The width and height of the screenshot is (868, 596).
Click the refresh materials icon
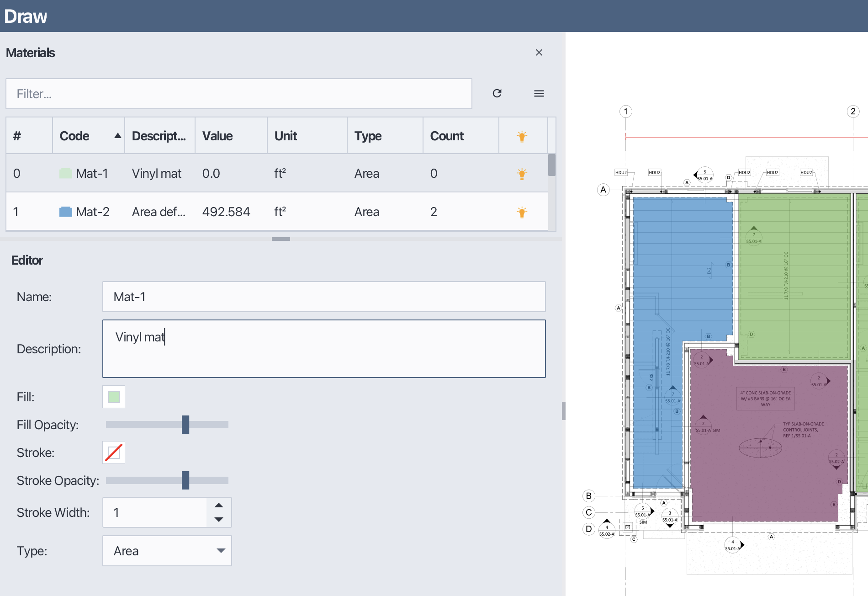(x=497, y=93)
